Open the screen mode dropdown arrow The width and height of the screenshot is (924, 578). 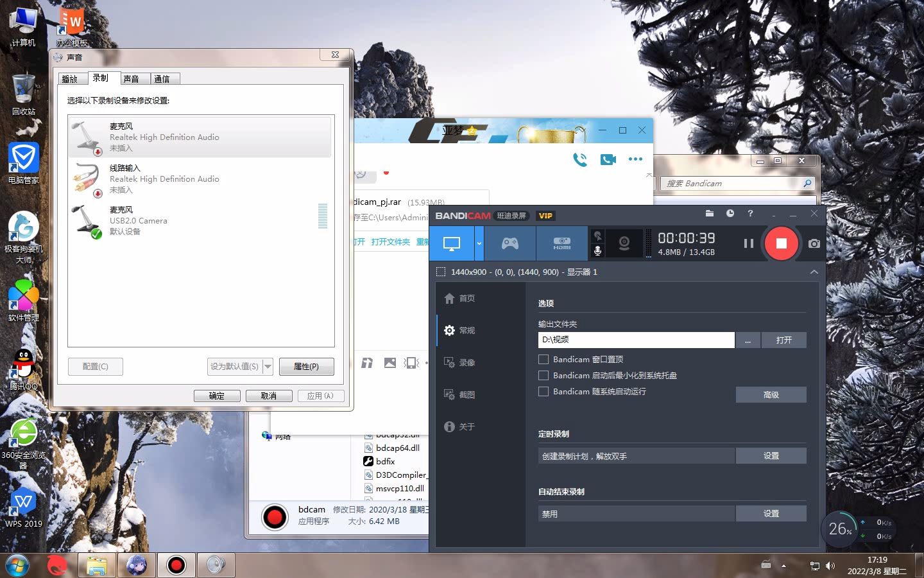point(479,244)
